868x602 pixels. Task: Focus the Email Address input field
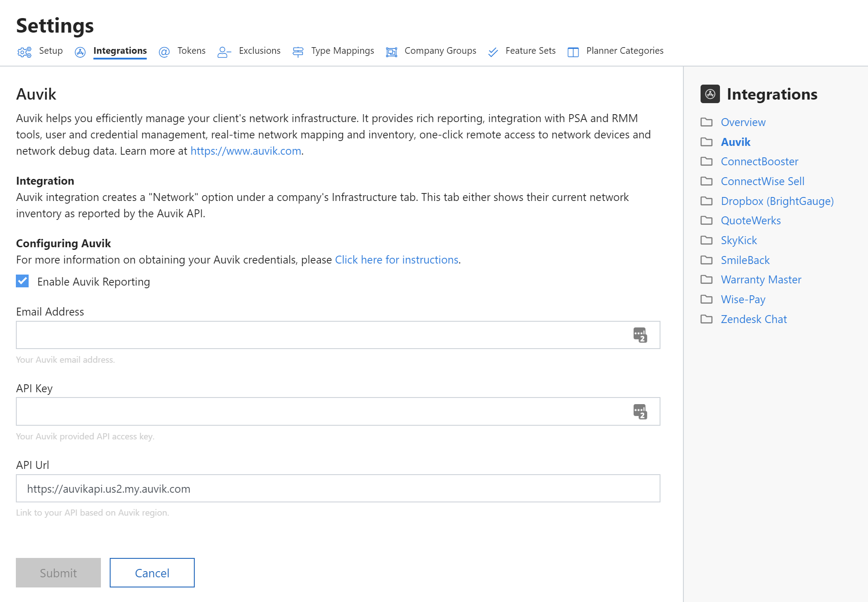338,335
